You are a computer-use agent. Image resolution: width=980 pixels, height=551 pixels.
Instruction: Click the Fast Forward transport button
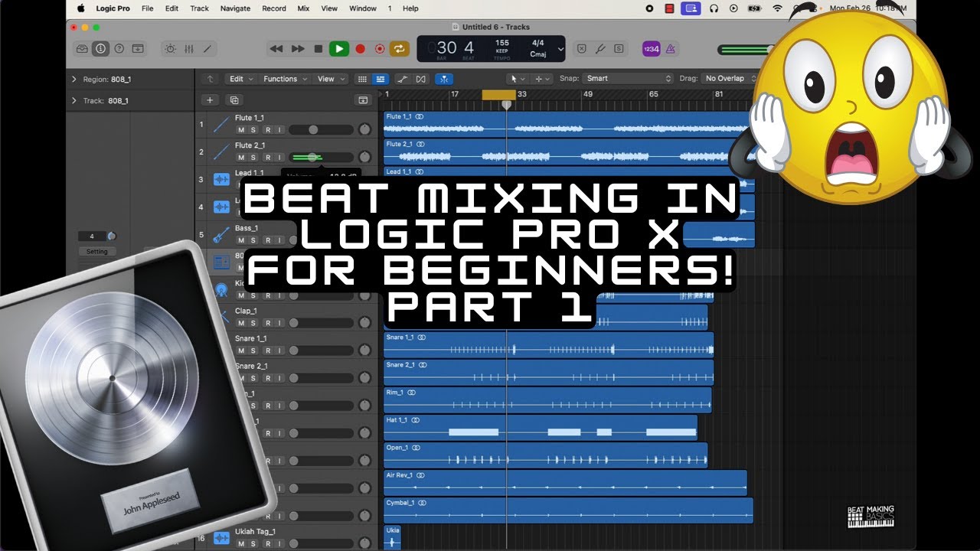pyautogui.click(x=298, y=49)
